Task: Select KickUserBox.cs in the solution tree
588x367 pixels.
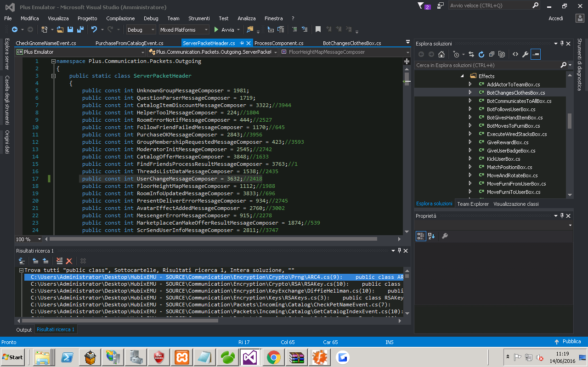Action: (503, 159)
